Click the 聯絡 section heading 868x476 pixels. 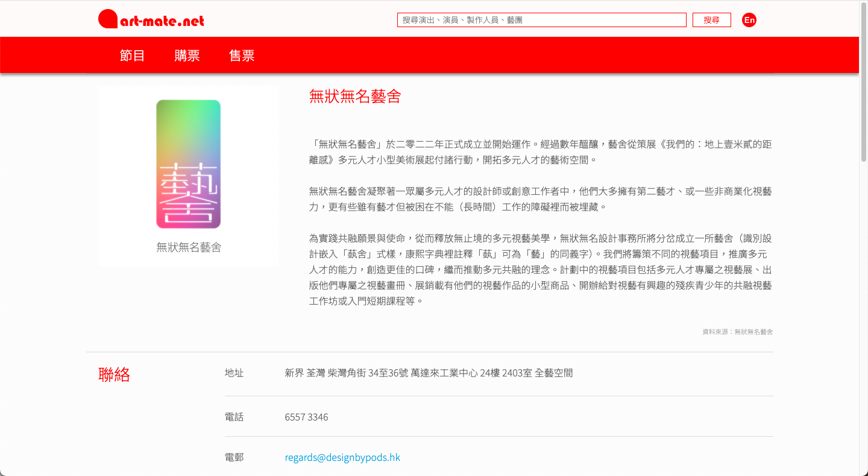click(x=114, y=375)
